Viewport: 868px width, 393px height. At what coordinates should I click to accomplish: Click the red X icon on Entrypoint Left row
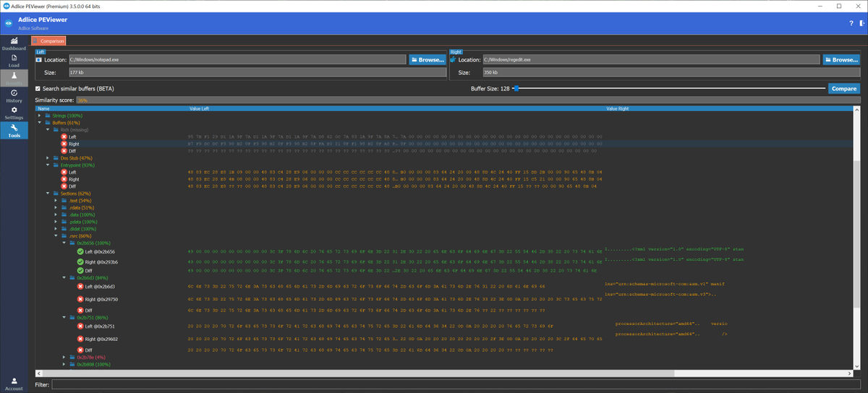coord(64,172)
